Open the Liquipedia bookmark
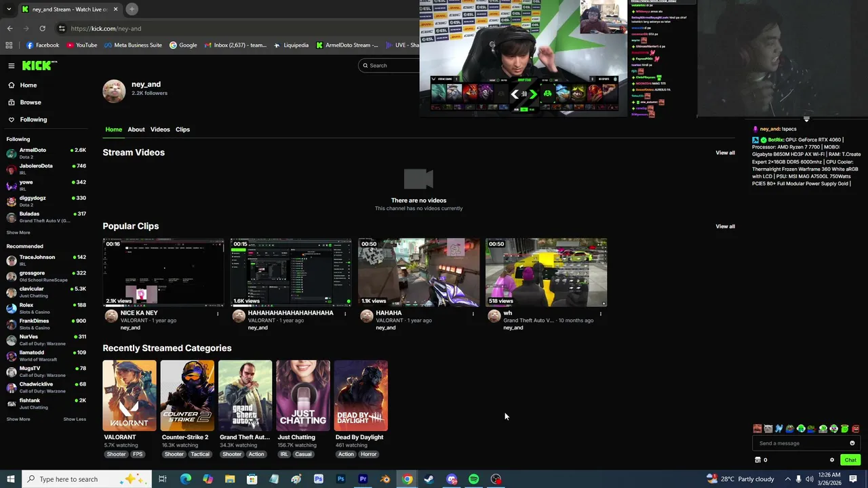 [291, 45]
